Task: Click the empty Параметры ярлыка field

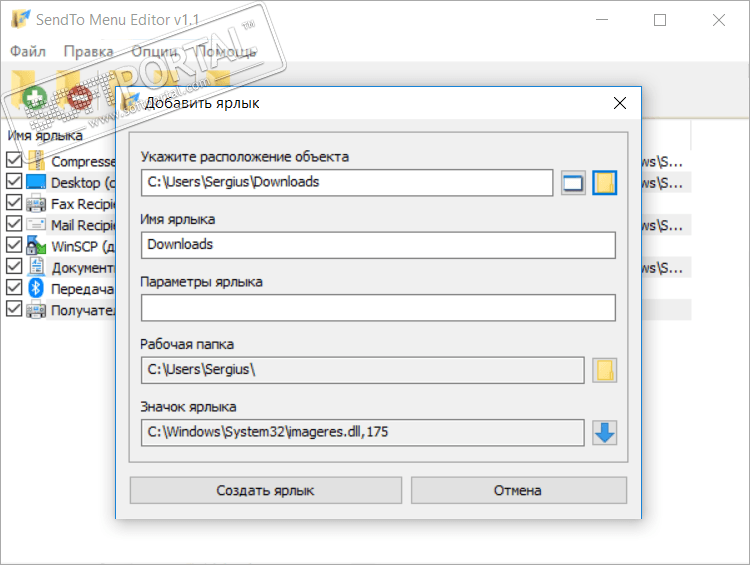Action: pos(378,308)
